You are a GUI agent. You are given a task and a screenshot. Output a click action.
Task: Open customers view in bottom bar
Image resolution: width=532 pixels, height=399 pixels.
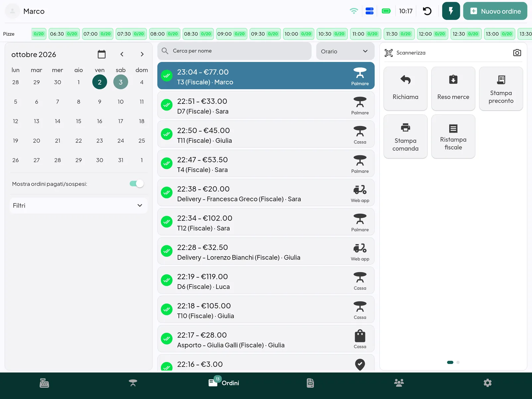(x=399, y=383)
